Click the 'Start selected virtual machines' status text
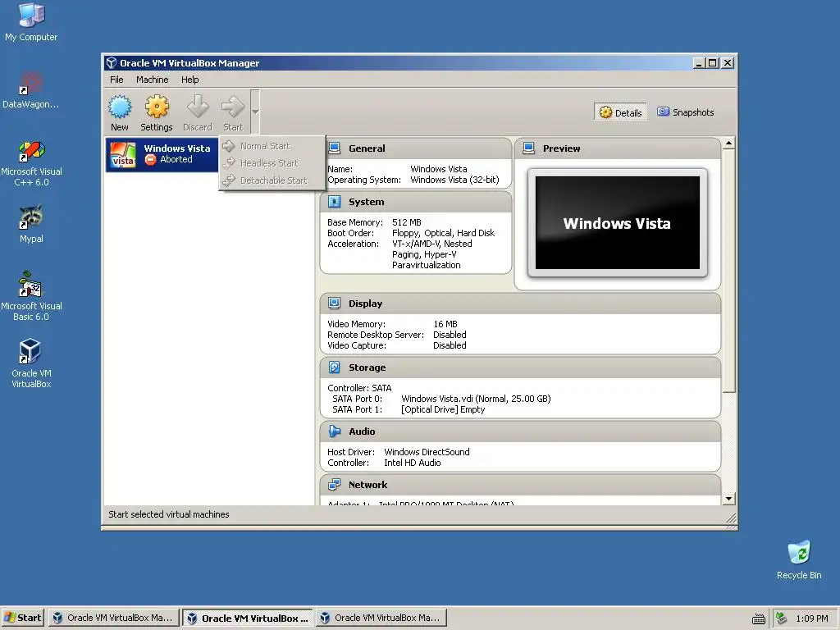The width and height of the screenshot is (840, 630). point(169,514)
